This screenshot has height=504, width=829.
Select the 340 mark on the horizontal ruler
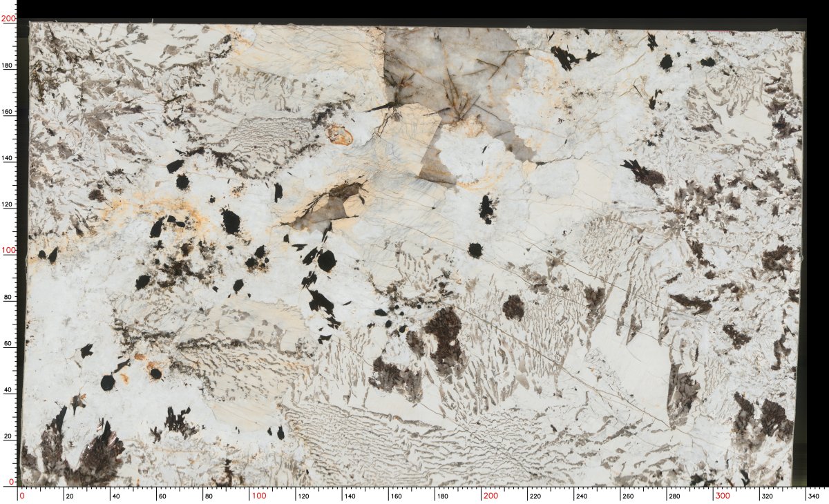(x=815, y=496)
